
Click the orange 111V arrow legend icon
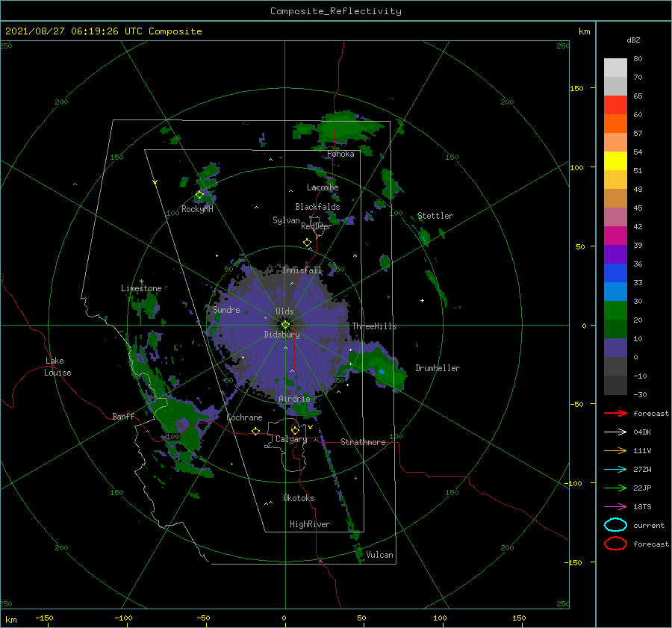click(x=615, y=450)
